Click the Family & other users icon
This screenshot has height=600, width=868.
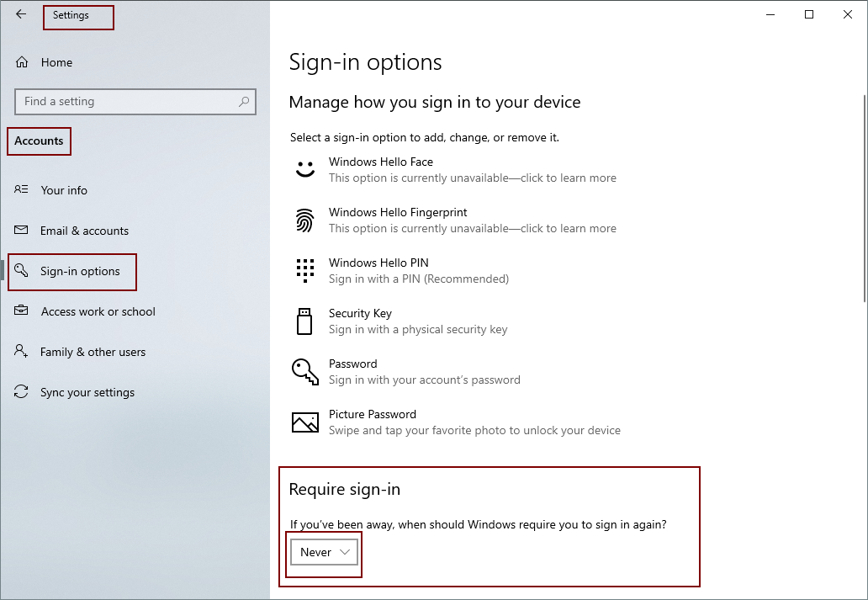click(x=21, y=351)
